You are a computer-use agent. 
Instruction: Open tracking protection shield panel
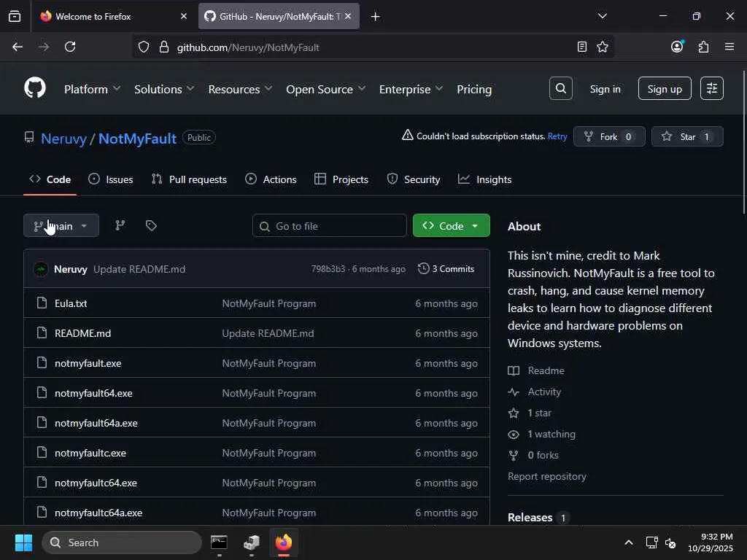144,47
